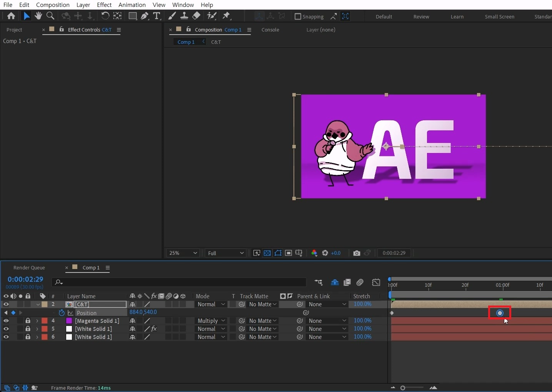Toggle the shy layers switch in timeline
The height and width of the screenshot is (392, 552).
coord(335,282)
